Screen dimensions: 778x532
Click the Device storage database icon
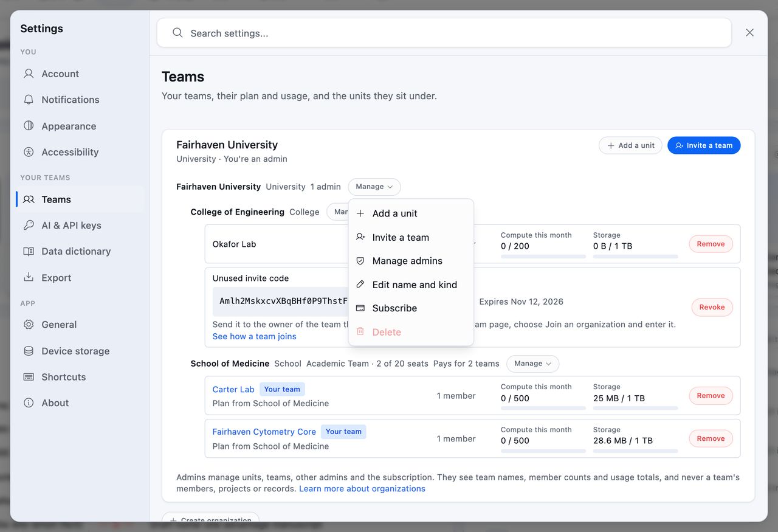[x=29, y=351]
